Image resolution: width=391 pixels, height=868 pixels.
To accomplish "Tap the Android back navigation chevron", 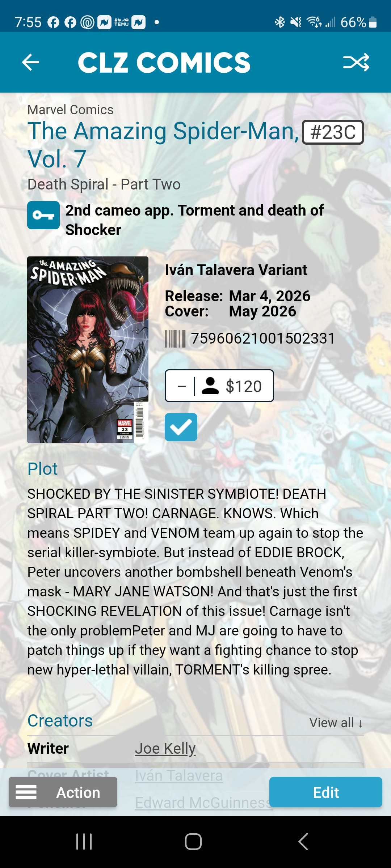I will pos(303,842).
